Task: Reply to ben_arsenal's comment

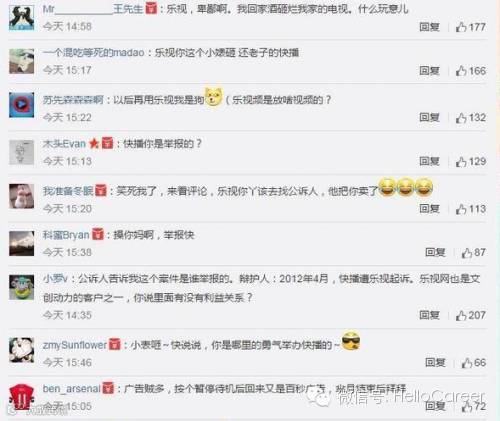Action: tap(435, 406)
